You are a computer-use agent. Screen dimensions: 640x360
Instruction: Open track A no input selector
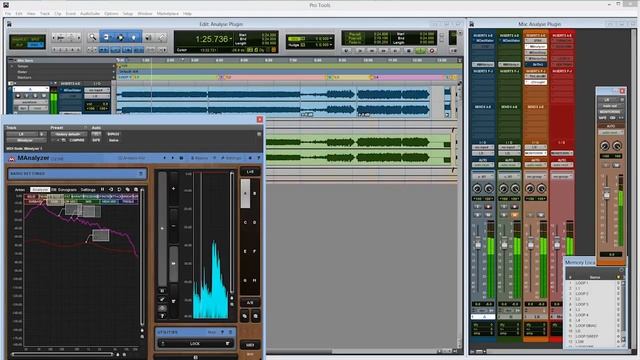click(x=97, y=90)
